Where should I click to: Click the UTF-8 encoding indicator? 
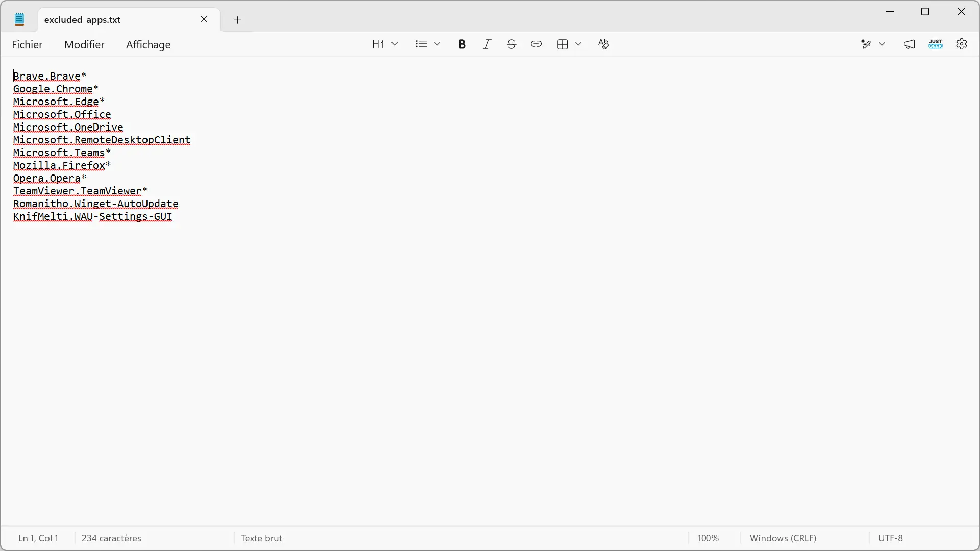click(x=891, y=538)
